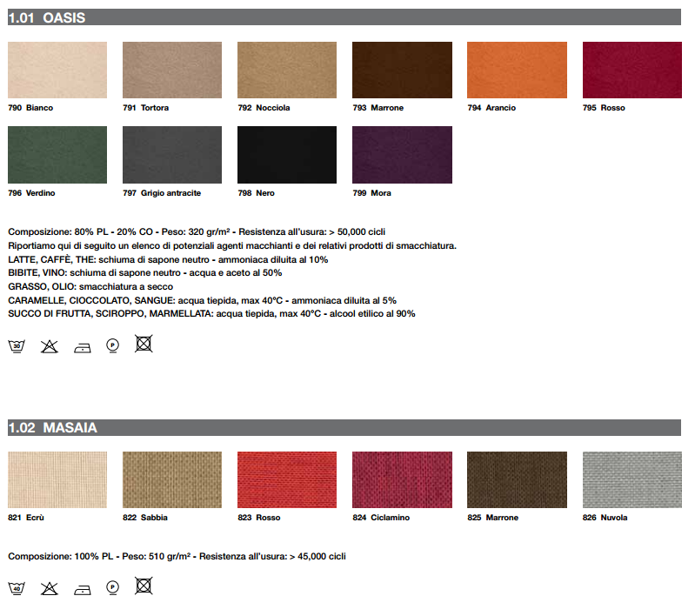This screenshot has width=695, height=616.
Task: Click the 1.01 OASIS section header
Action: point(344,17)
